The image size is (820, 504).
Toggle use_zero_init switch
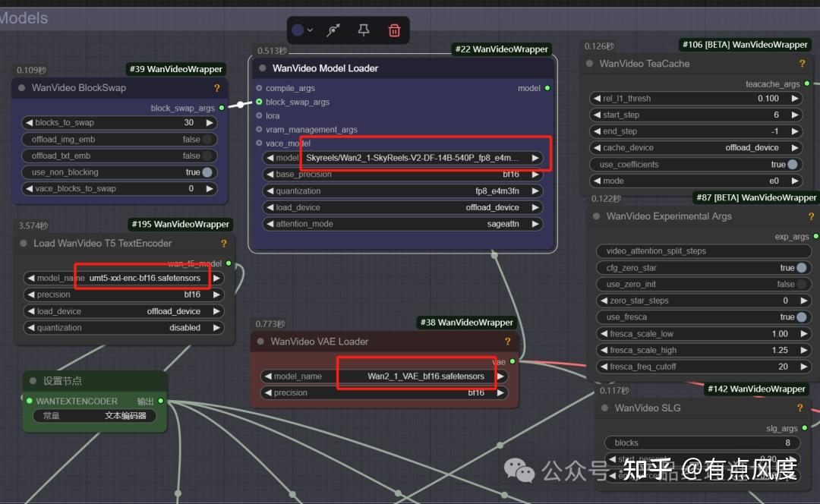coord(802,284)
